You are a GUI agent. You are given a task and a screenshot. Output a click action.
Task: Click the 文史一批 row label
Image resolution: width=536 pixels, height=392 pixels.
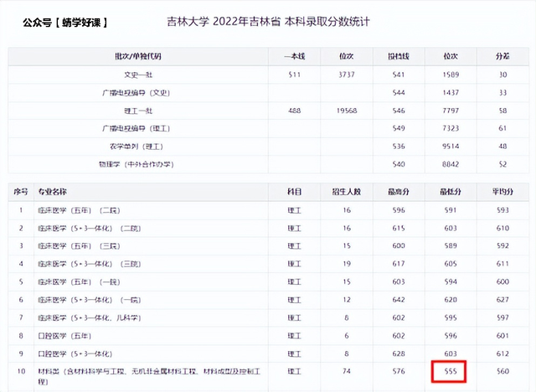pos(138,75)
